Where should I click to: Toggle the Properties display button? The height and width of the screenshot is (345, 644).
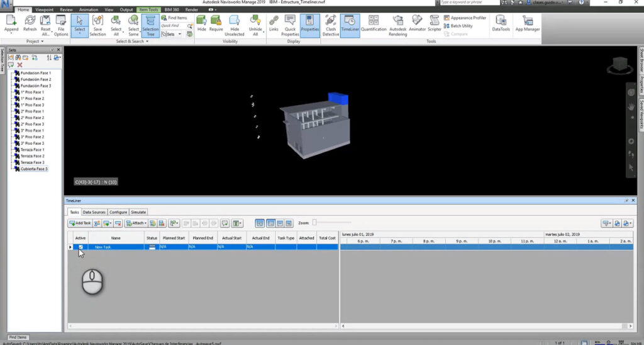(309, 25)
